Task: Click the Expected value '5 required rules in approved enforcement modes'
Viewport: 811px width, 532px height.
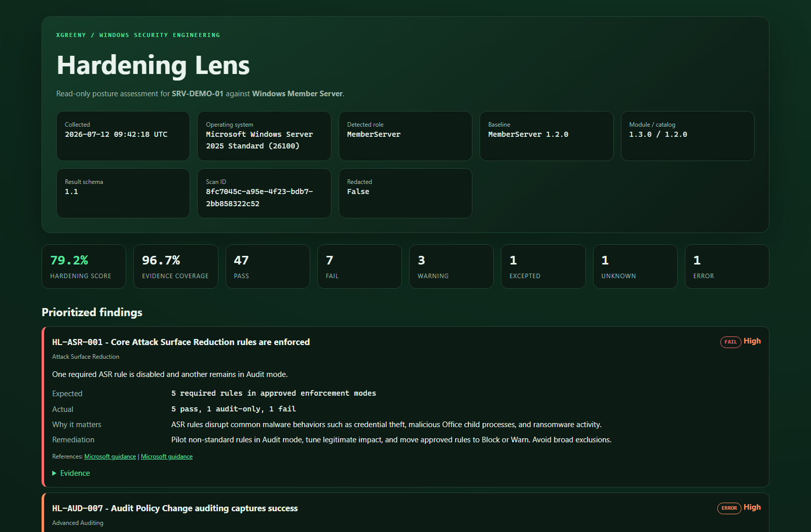Action: (274, 393)
